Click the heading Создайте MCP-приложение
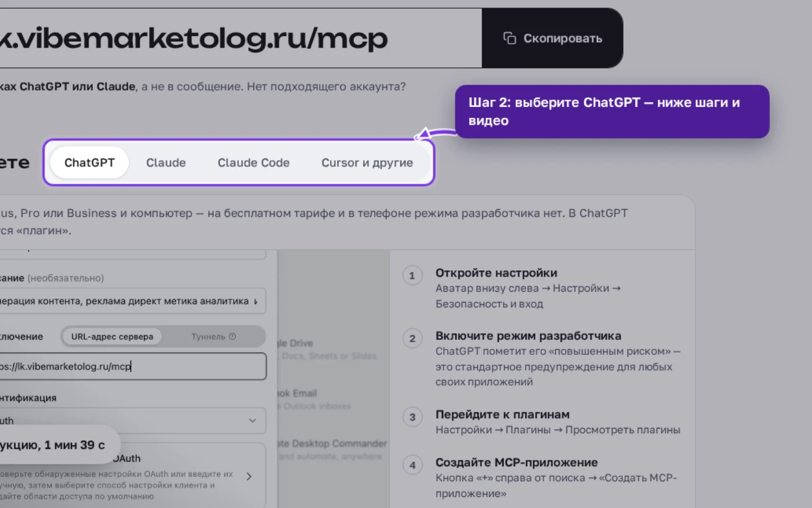This screenshot has width=812, height=508. (x=517, y=462)
